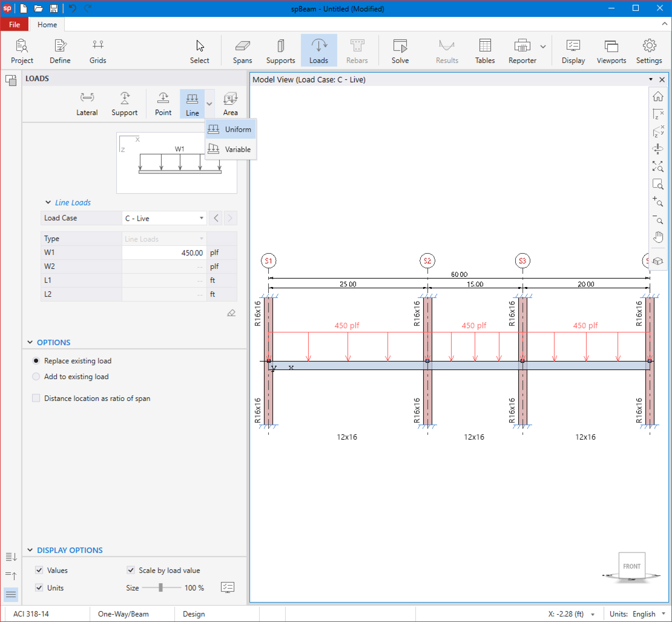Activate the pan hand tool

[658, 237]
